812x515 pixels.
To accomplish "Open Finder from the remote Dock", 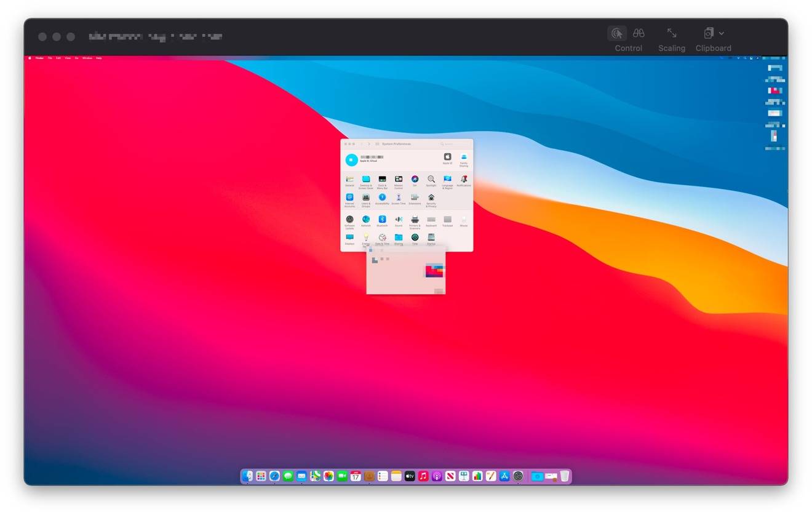I will pos(247,476).
